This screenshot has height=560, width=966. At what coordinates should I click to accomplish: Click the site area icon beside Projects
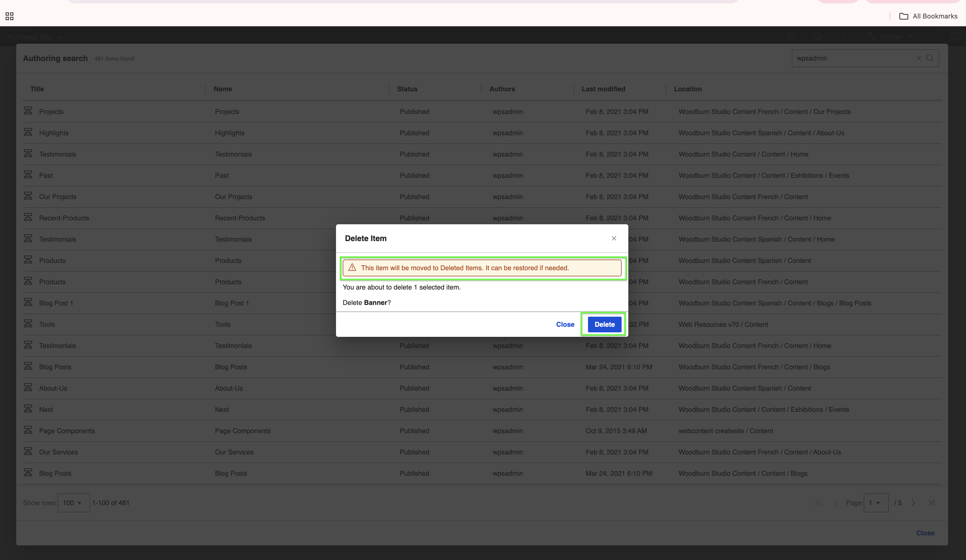pos(28,111)
